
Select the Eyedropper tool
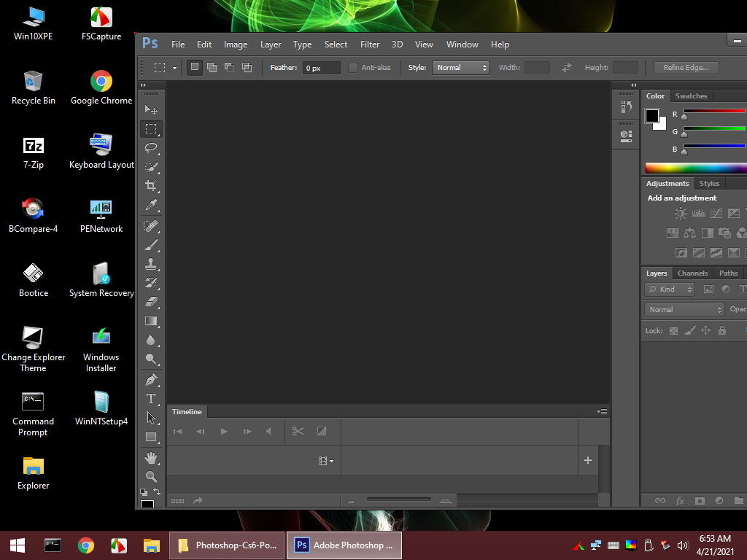tap(151, 205)
